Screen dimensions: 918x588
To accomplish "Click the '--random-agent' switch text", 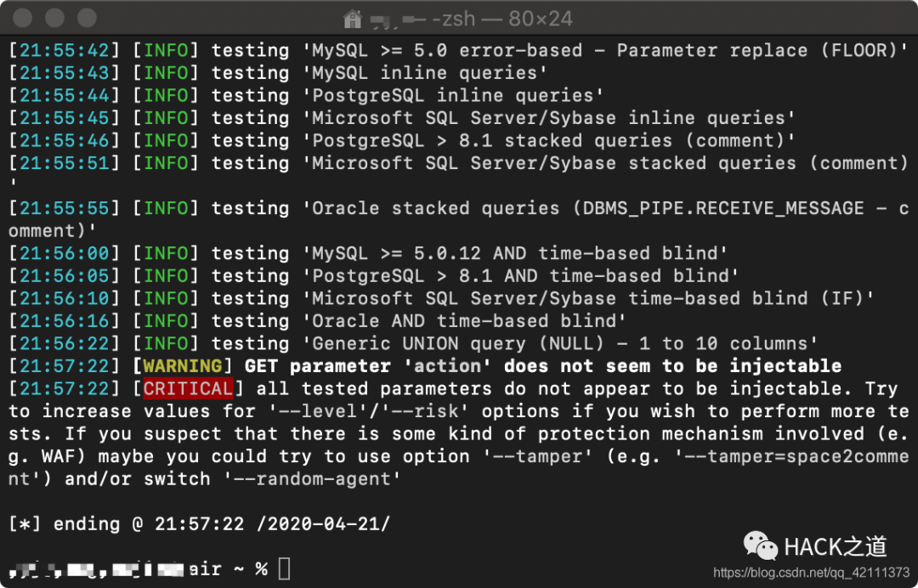I will [x=312, y=479].
